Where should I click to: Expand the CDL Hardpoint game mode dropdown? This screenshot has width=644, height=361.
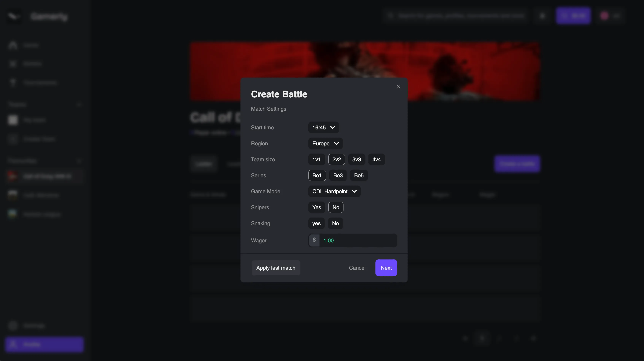pyautogui.click(x=334, y=192)
